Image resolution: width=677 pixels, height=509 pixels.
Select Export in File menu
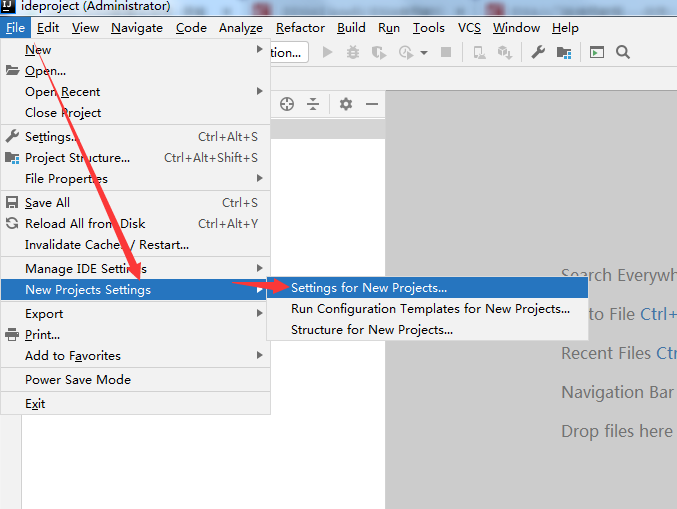[x=135, y=313]
